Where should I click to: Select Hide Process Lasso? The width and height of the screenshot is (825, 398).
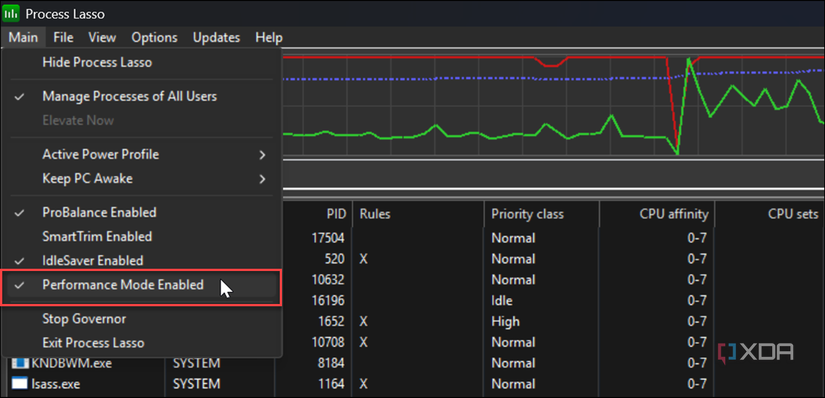142,62
